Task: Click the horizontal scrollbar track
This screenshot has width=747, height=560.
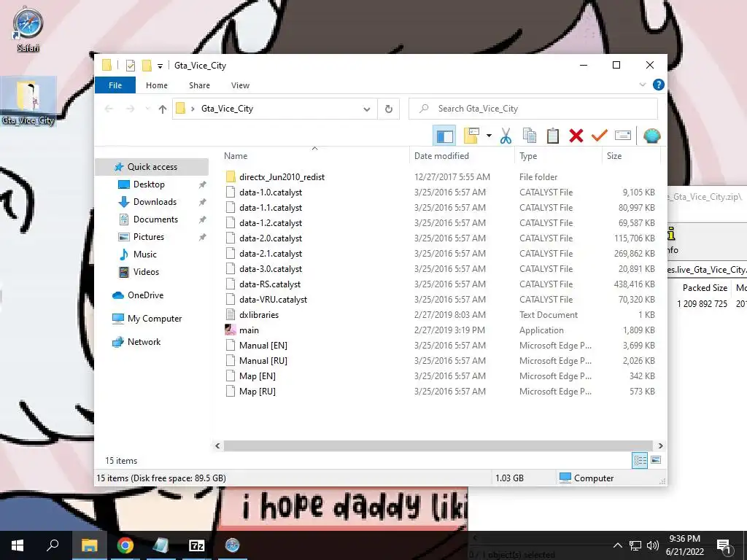Action: pos(438,446)
